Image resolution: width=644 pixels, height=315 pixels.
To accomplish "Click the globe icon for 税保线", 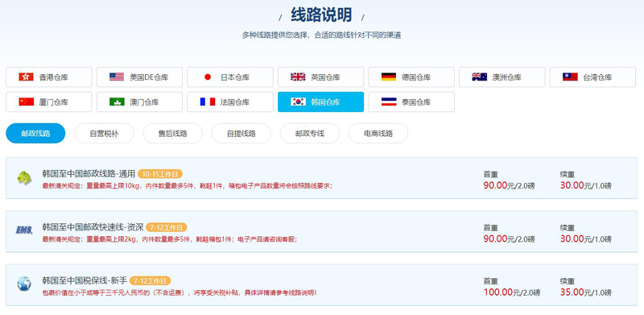I will coord(24,284).
